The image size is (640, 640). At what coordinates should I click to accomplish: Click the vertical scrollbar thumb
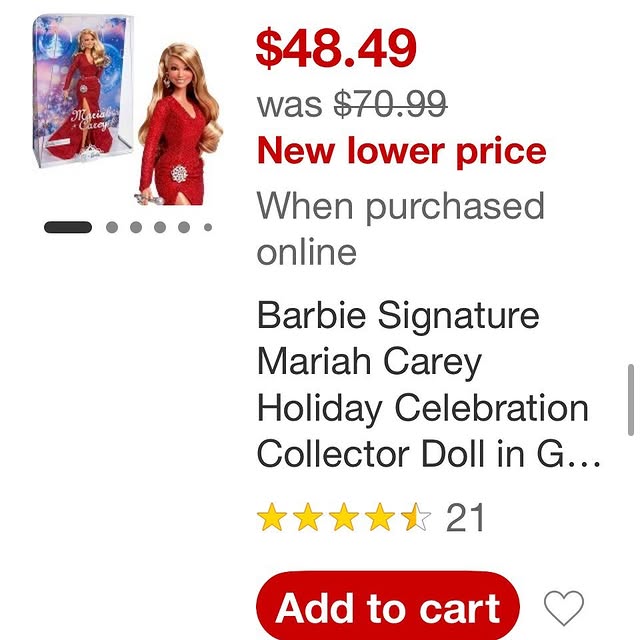tap(630, 399)
